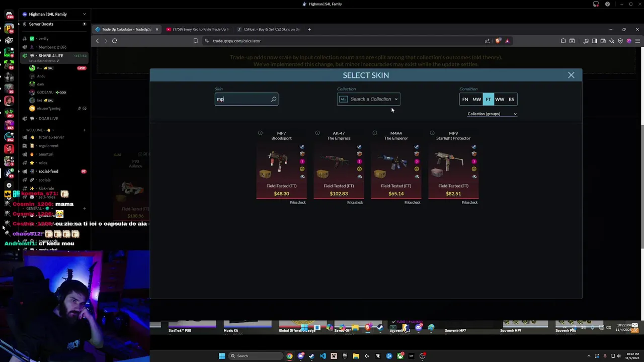Select FN condition
644x362 pixels.
click(x=465, y=100)
